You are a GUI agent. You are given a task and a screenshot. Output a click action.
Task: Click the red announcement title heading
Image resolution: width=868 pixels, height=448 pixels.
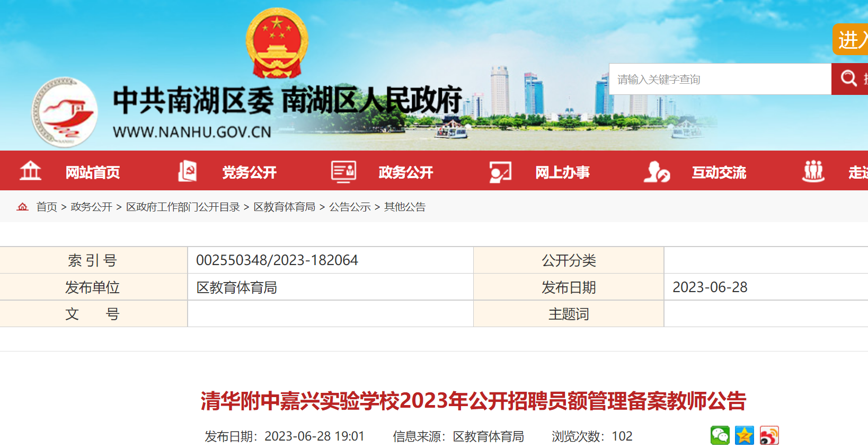coord(473,401)
